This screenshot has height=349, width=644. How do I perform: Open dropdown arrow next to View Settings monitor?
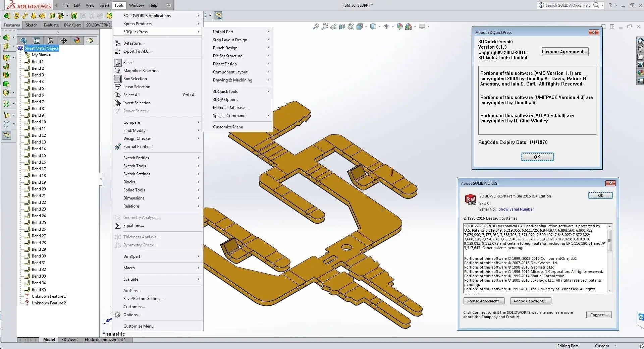click(429, 26)
